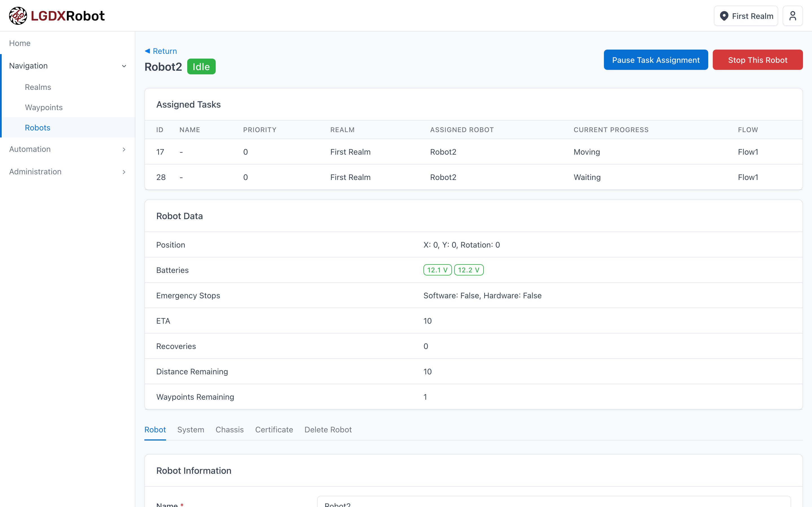
Task: Go to Waypoints in the sidebar
Action: click(x=44, y=107)
